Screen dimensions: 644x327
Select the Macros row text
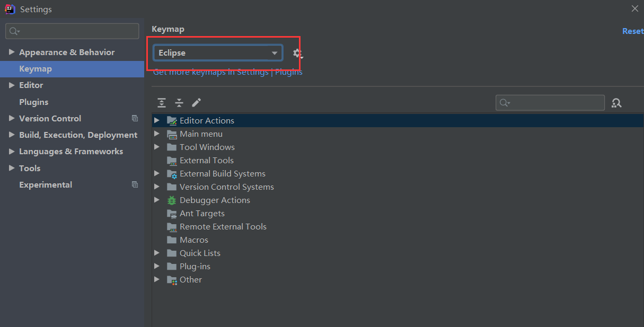[194, 240]
